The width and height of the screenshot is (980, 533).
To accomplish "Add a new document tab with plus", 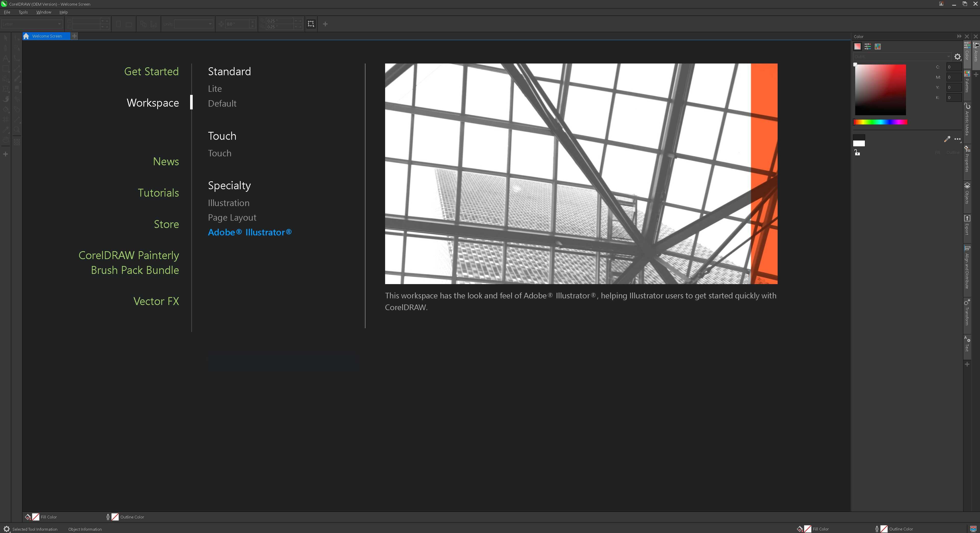I will pyautogui.click(x=75, y=36).
